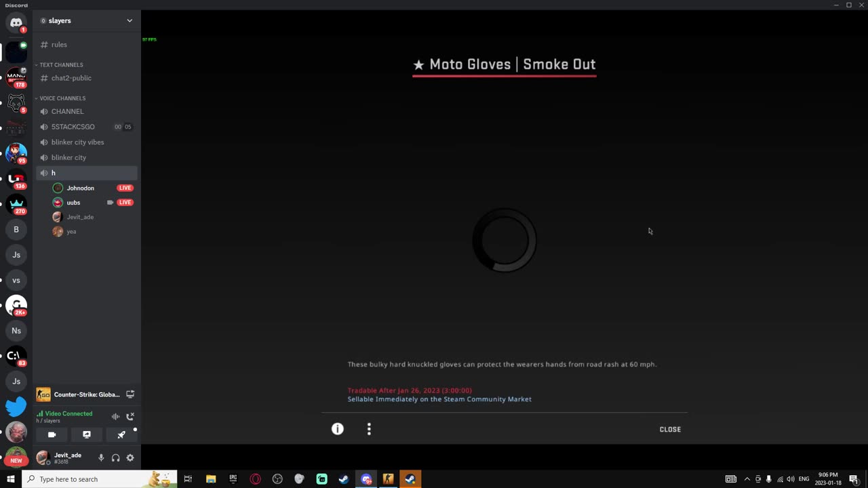
Task: Open Windows notification center
Action: pos(854,479)
